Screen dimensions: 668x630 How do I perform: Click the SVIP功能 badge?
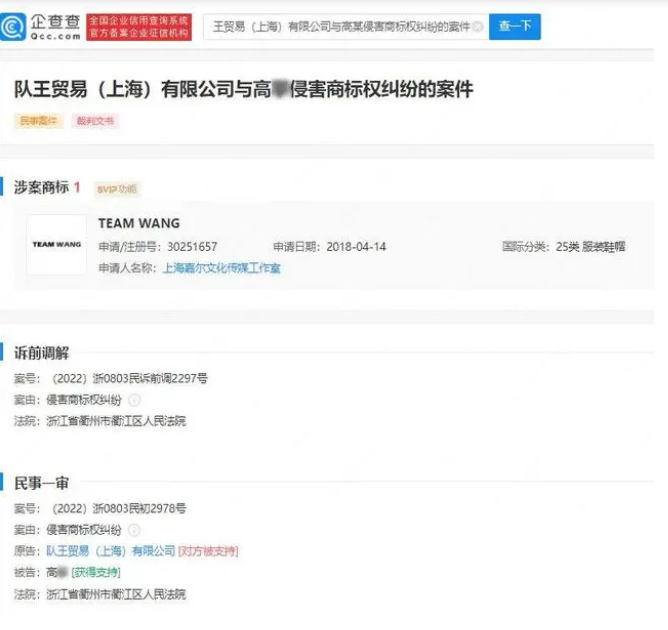pyautogui.click(x=117, y=189)
